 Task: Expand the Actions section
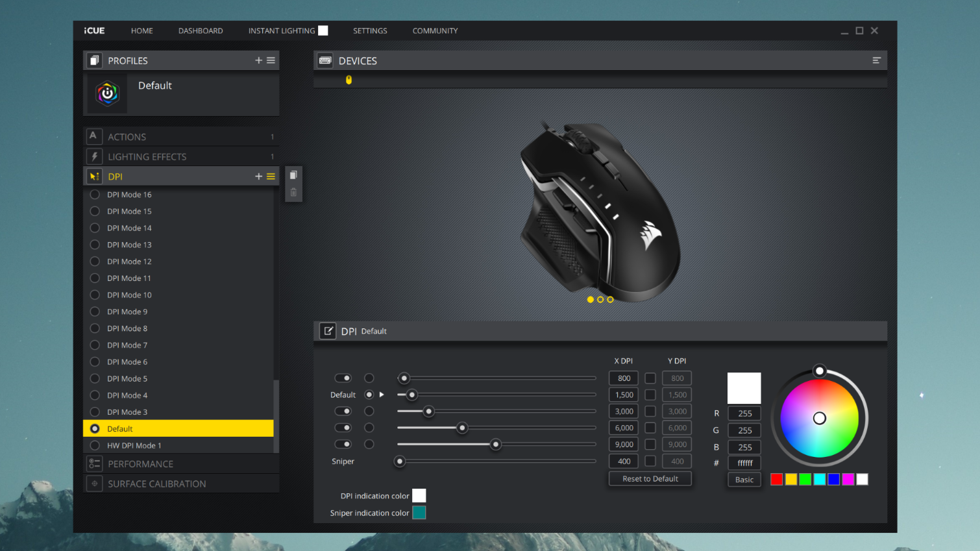pyautogui.click(x=181, y=137)
